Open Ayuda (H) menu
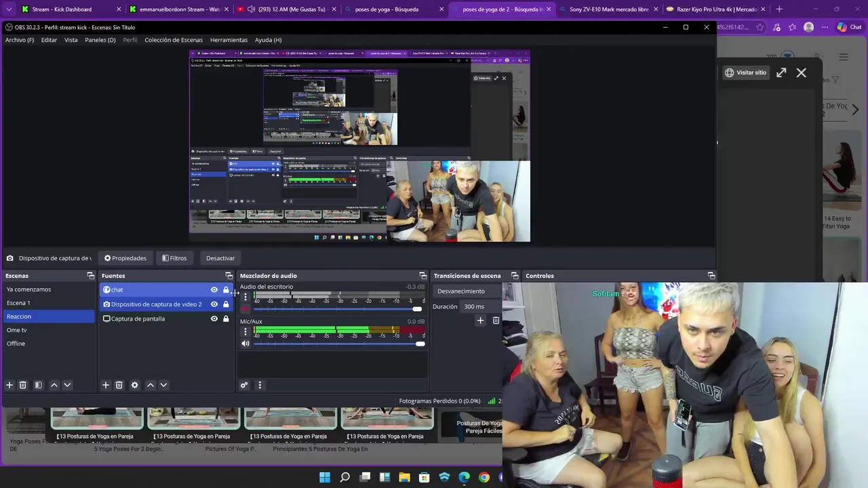The width and height of the screenshot is (868, 488). tap(268, 40)
